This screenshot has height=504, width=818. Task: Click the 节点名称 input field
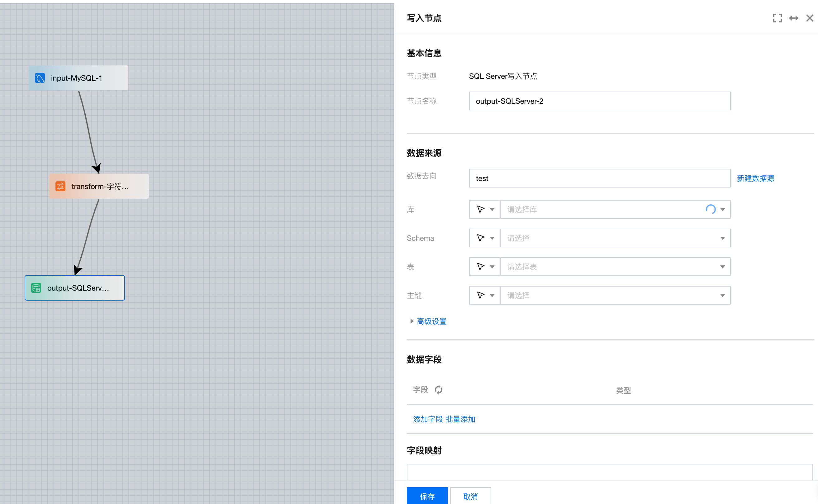(x=599, y=101)
